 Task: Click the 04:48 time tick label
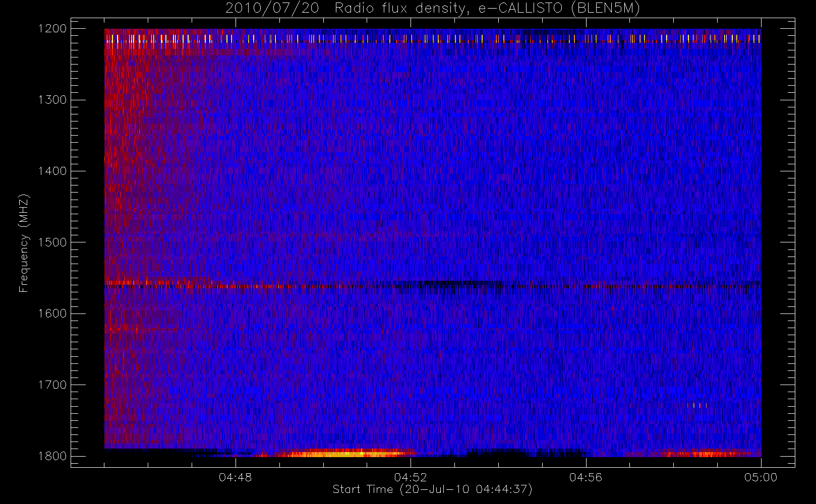point(236,477)
